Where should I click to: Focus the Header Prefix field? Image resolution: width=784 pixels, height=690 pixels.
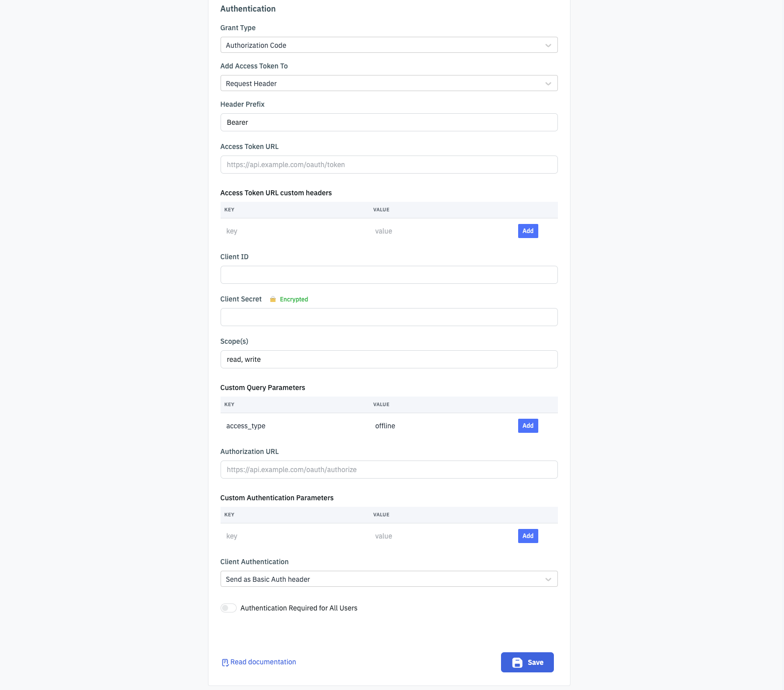(389, 122)
